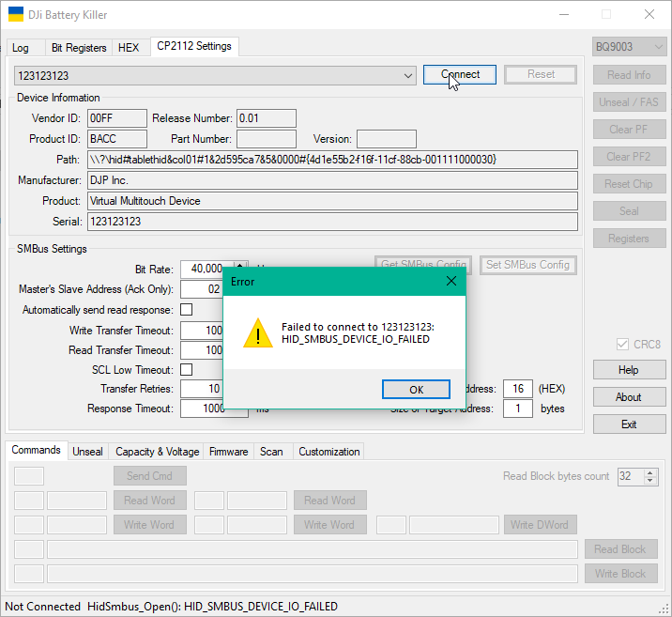Image resolution: width=672 pixels, height=617 pixels.
Task: Close the DJi Battery Killer window
Action: (x=649, y=14)
